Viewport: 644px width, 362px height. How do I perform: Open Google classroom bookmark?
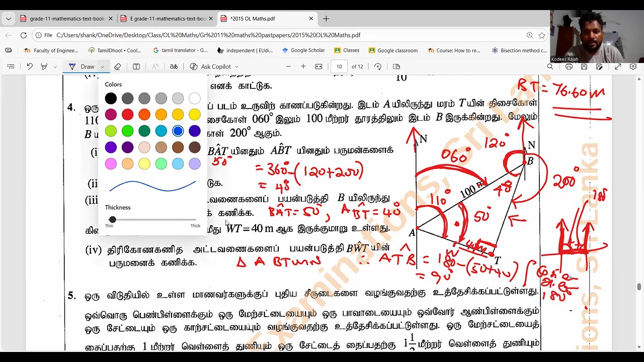(x=393, y=50)
